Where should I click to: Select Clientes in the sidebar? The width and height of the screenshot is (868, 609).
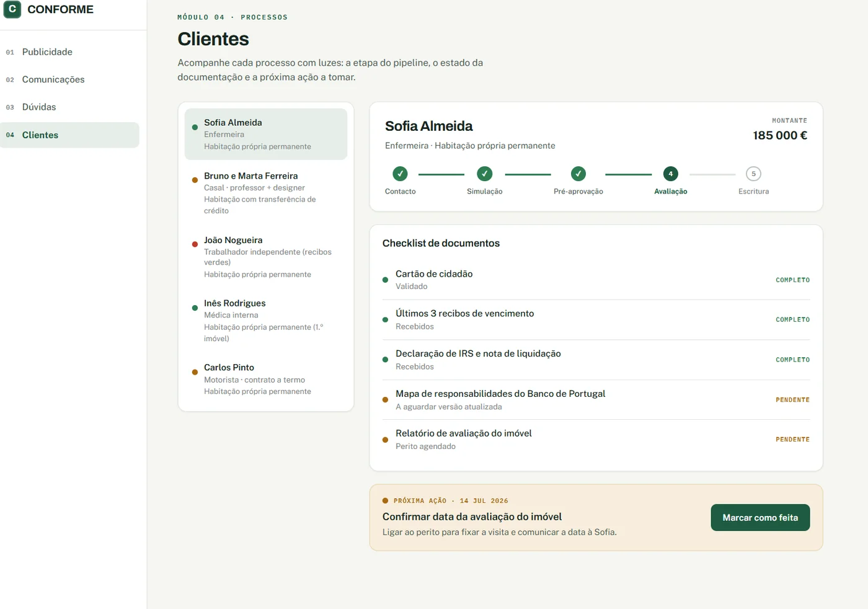(69, 135)
